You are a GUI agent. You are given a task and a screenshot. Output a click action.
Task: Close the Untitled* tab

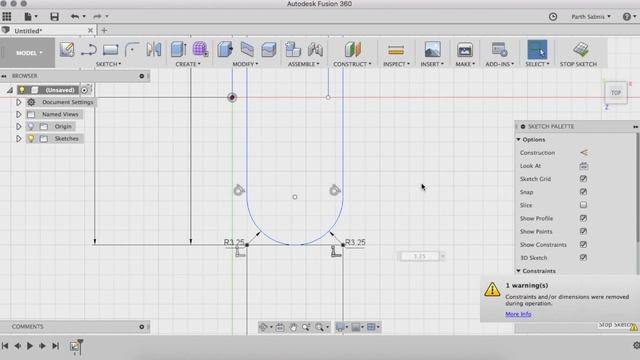click(90, 31)
